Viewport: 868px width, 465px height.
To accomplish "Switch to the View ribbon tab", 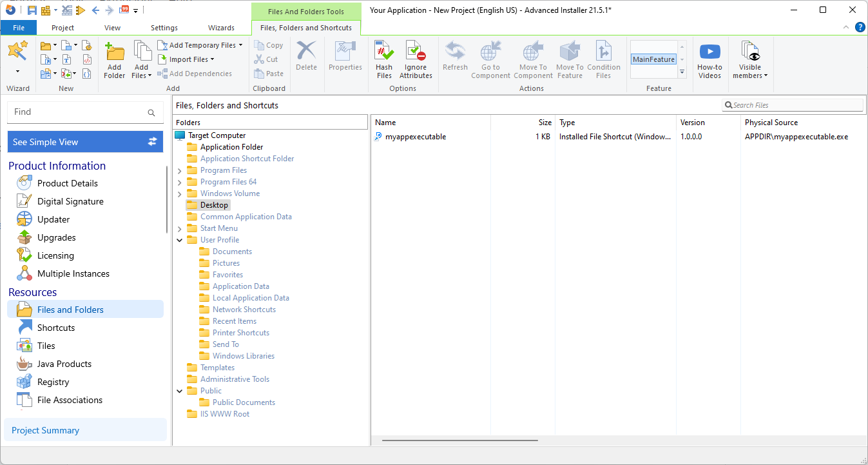I will 113,28.
